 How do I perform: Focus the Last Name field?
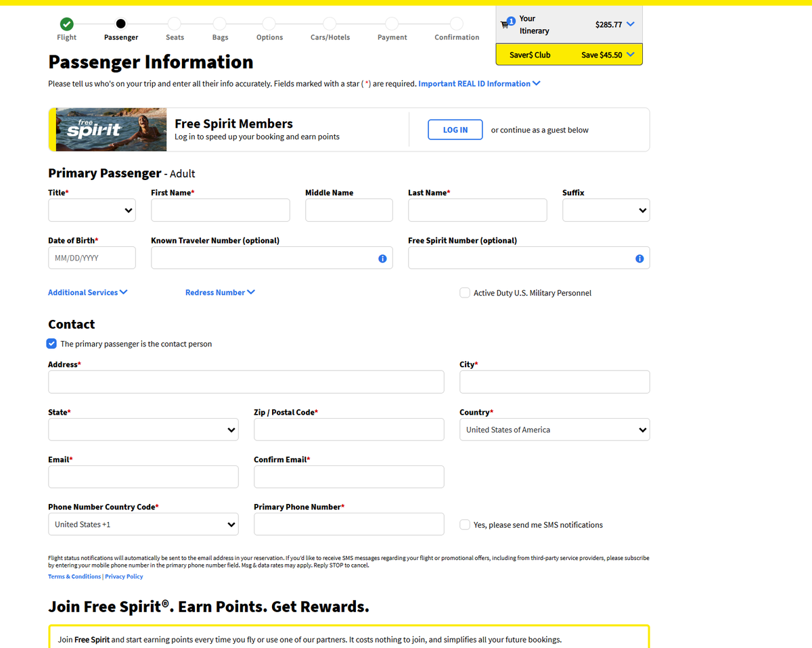(478, 210)
